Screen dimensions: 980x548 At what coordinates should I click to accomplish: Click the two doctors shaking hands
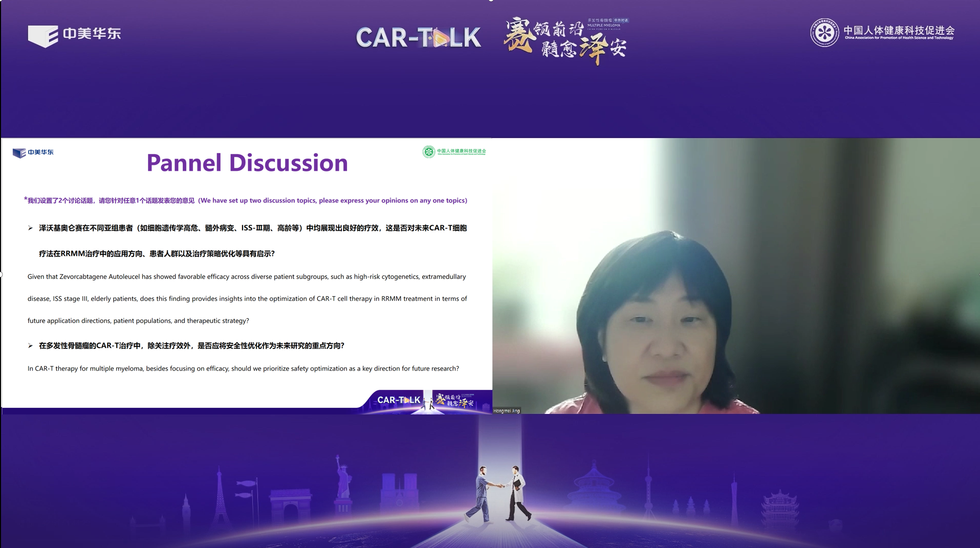(x=500, y=492)
